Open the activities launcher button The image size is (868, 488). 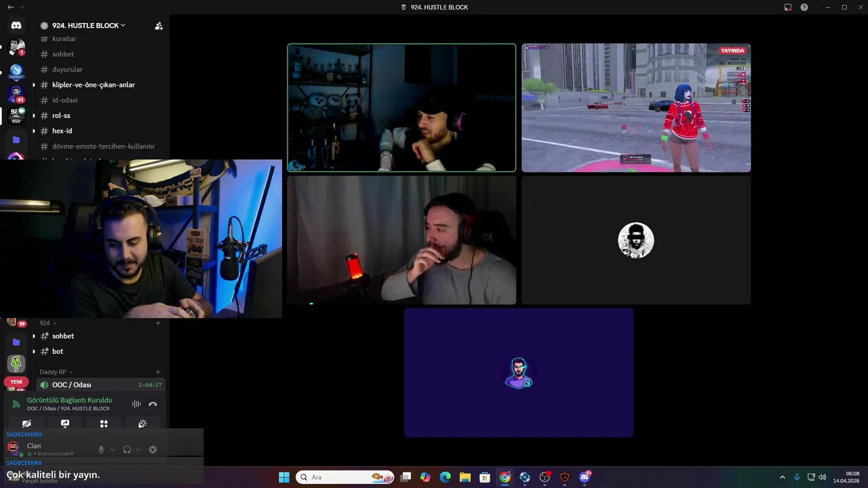point(104,424)
